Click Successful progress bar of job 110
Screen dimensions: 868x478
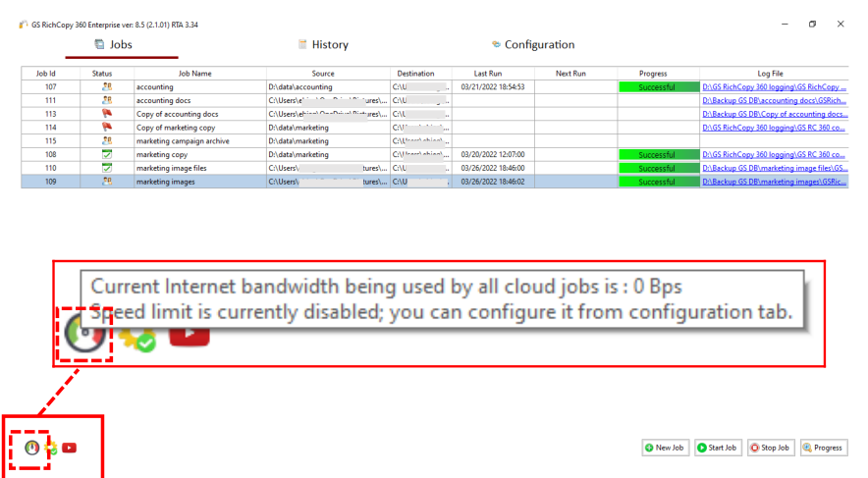coord(659,168)
